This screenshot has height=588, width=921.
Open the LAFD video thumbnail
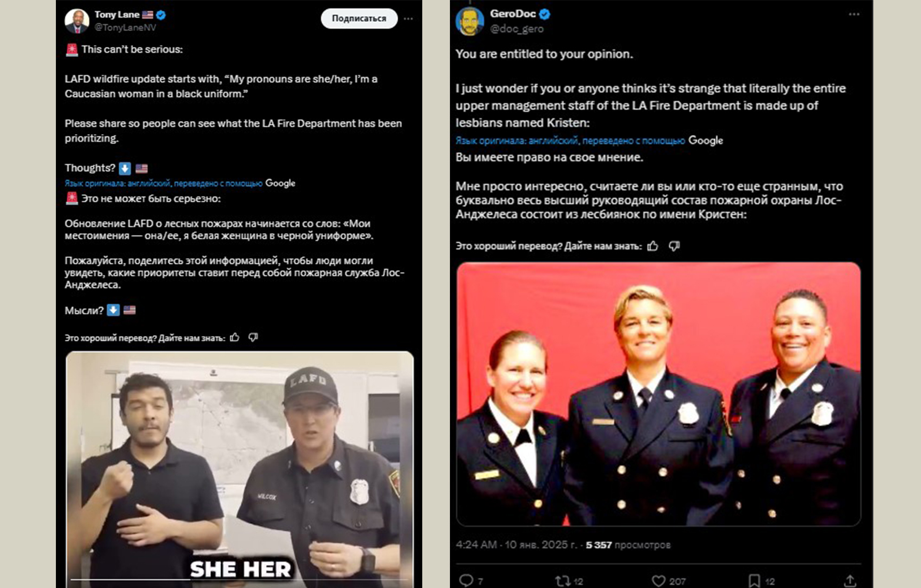tap(240, 469)
